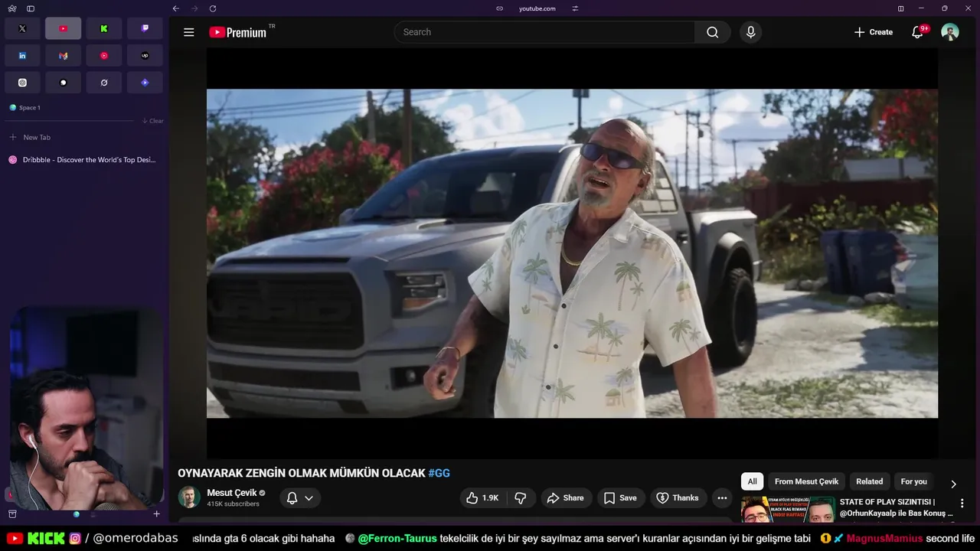Open split view icon in title bar
Image resolution: width=980 pixels, height=551 pixels.
900,8
